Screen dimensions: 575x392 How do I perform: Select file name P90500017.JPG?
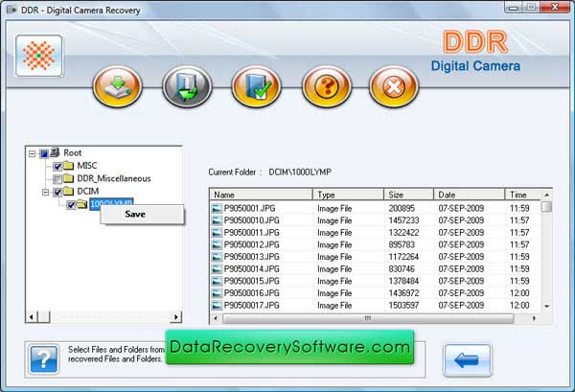point(251,305)
